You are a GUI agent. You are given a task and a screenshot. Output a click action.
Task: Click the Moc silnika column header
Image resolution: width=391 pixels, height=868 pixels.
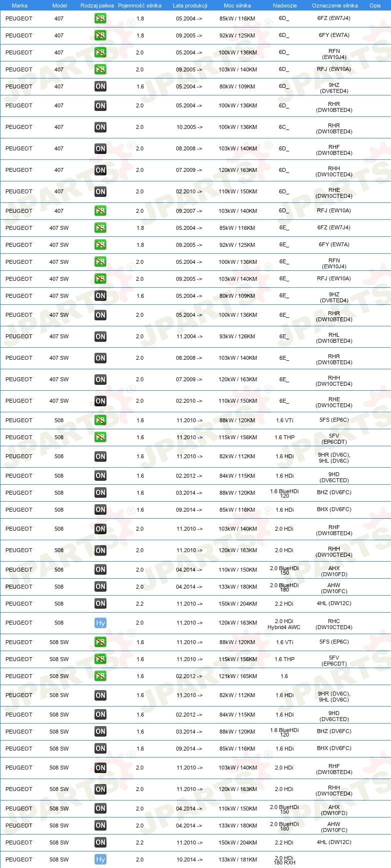coord(237,5)
